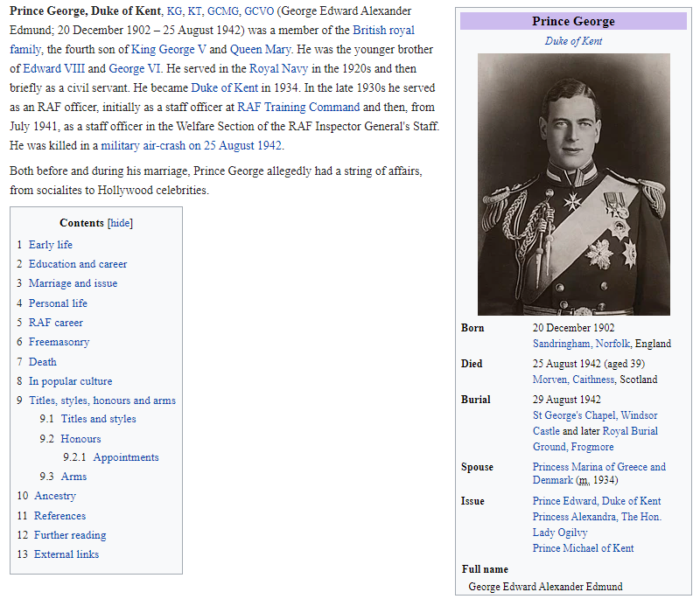Jump to 9.1 Titles and styles
700x599 pixels.
click(x=98, y=419)
